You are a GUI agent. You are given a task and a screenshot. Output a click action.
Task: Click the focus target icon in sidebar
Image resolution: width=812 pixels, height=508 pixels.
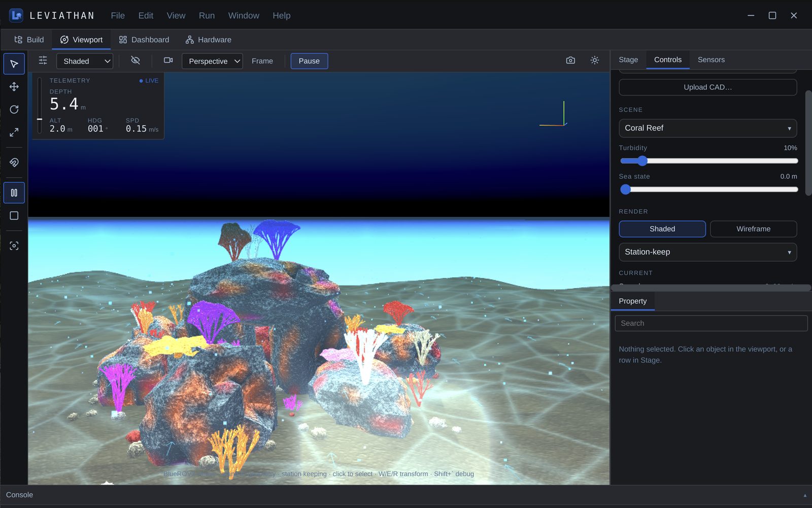14,246
